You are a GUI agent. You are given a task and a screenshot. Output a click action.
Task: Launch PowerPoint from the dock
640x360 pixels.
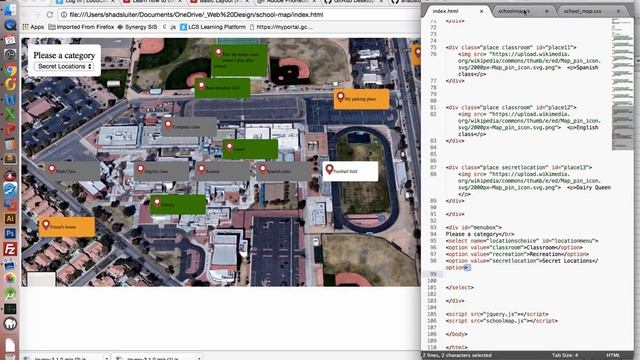click(10, 129)
